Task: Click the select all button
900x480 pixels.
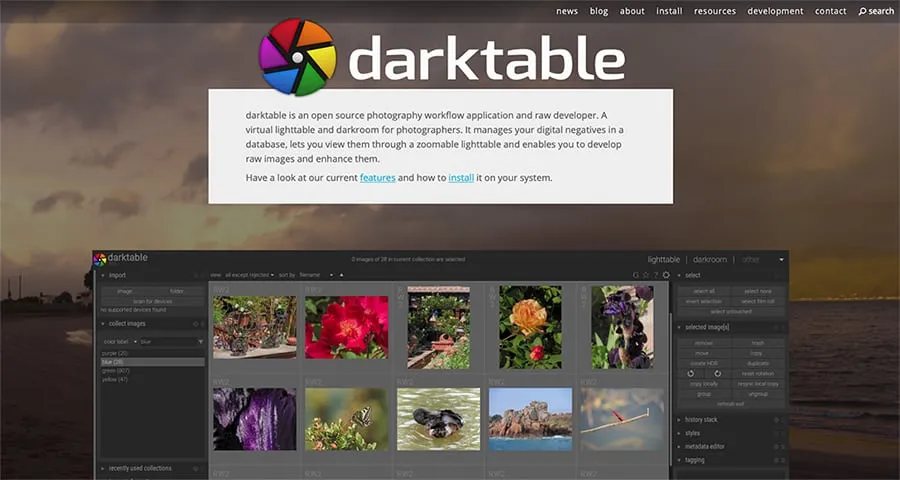Action: [704, 291]
